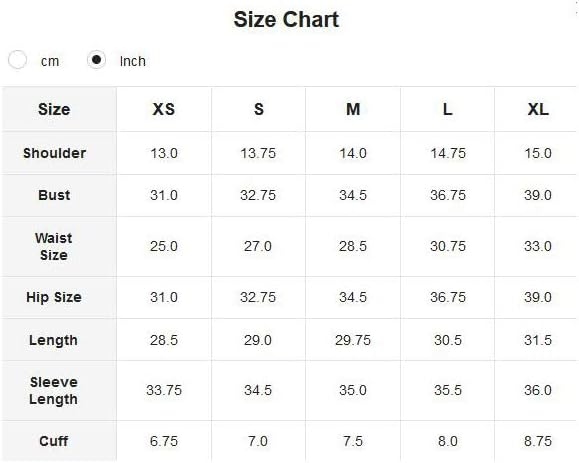Select the Hip Size row label

[x=54, y=297]
